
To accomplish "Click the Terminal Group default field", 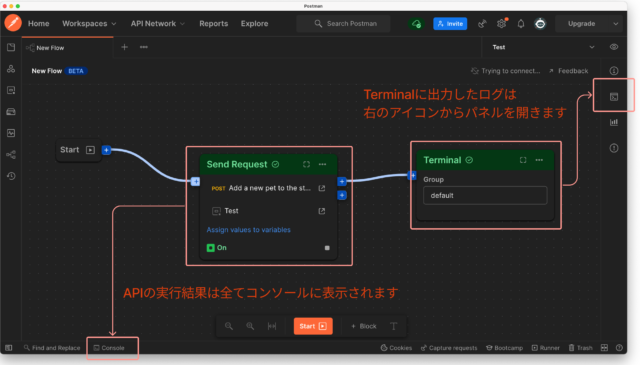I will (x=485, y=195).
